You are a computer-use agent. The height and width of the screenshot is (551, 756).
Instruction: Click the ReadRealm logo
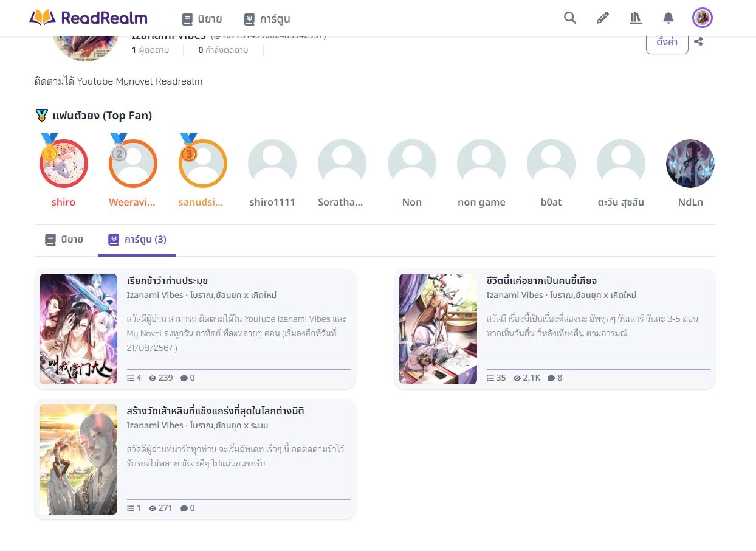click(x=88, y=18)
